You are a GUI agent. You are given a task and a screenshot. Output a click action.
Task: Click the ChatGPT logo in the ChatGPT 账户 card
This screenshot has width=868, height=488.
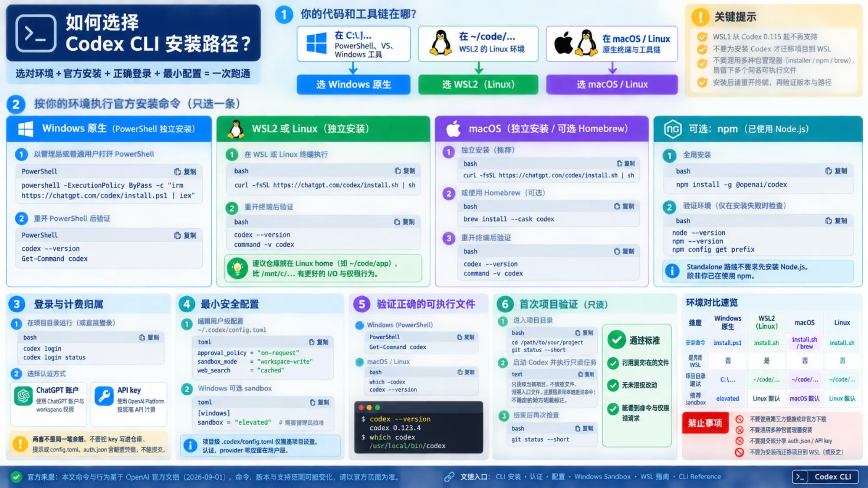coord(23,396)
